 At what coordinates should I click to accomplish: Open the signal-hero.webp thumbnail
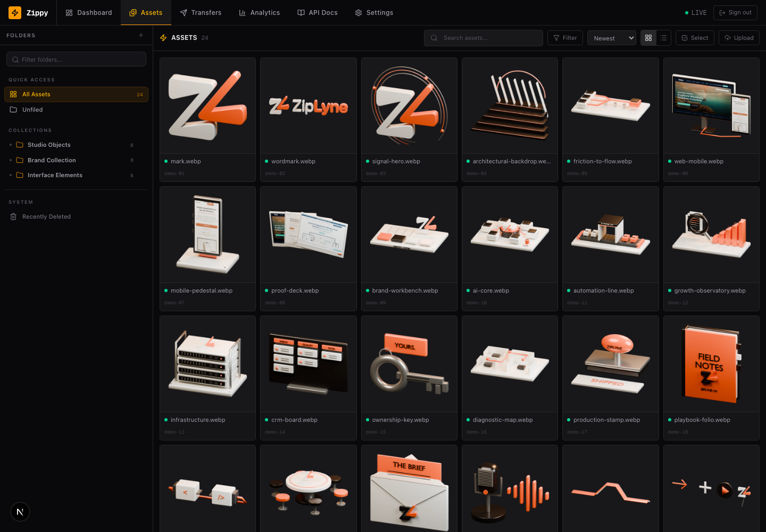[409, 105]
